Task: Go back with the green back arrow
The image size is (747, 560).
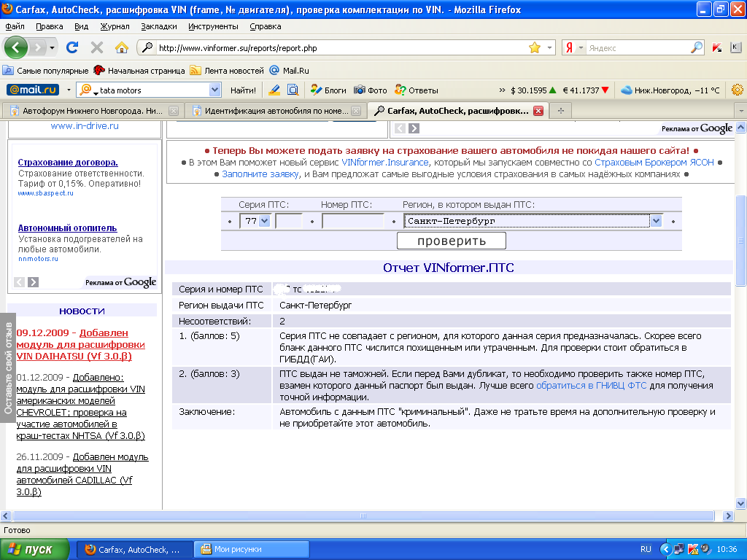Action: click(16, 47)
